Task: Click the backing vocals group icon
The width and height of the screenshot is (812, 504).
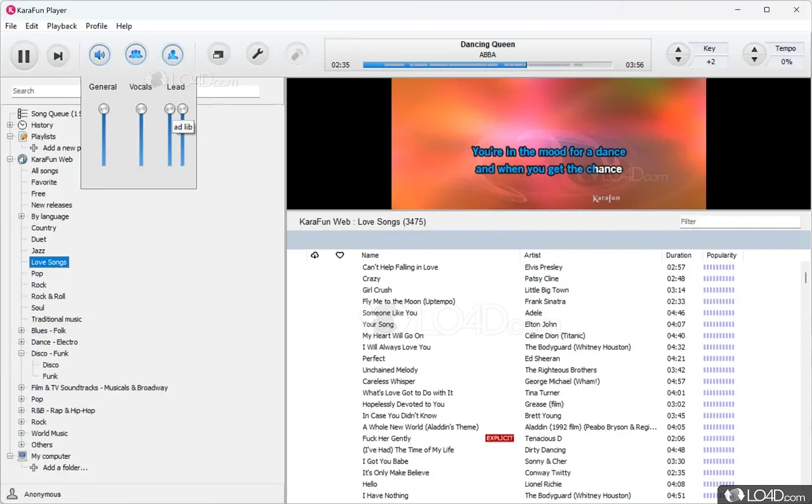Action: (x=136, y=55)
